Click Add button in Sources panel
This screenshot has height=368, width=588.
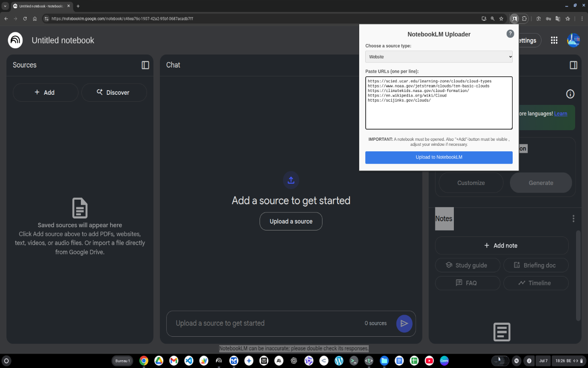45,92
